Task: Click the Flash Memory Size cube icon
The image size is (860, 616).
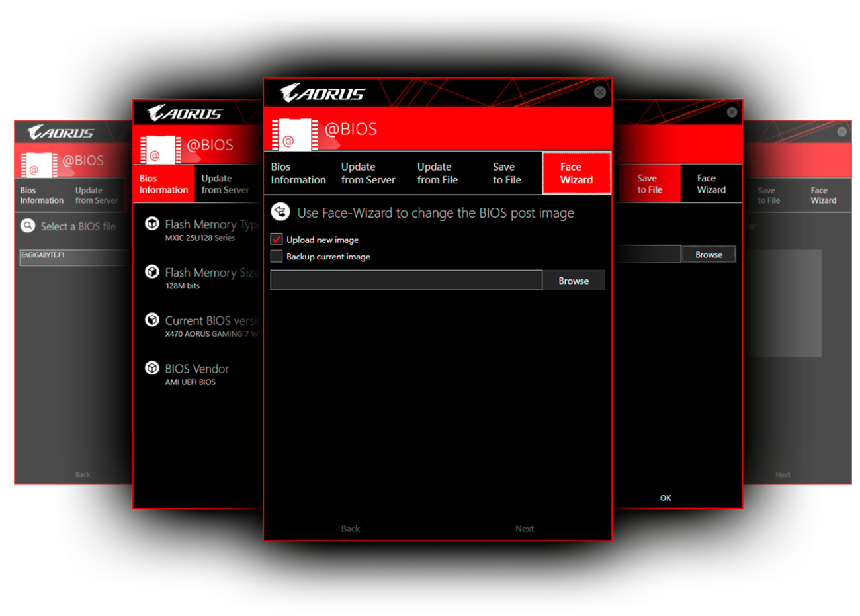Action: point(152,272)
